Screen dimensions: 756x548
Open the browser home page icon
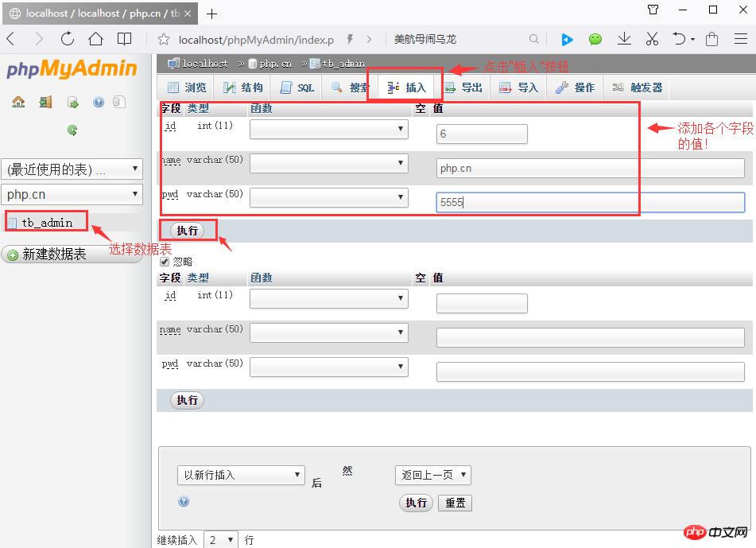[95, 39]
